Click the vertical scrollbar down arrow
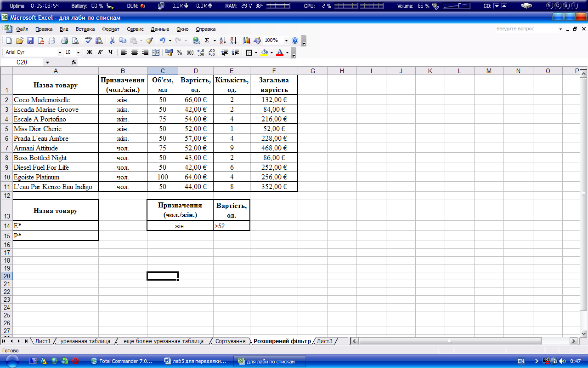 [584, 333]
